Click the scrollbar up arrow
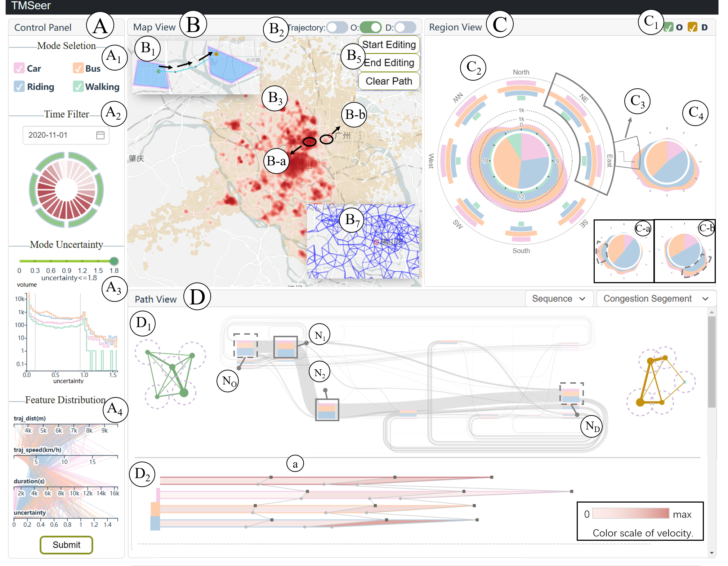The image size is (728, 566). pos(711,312)
